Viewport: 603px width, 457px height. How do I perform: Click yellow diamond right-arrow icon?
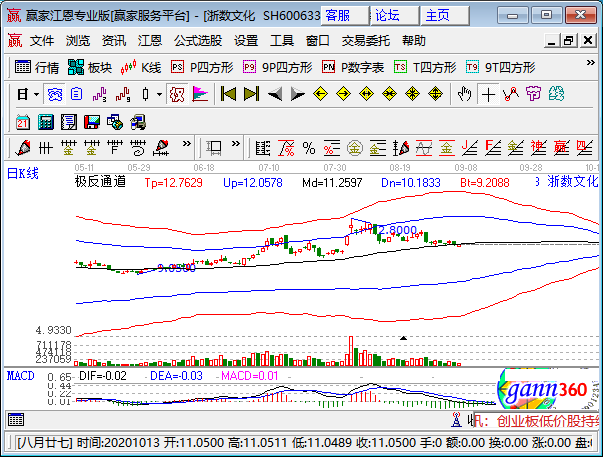343,94
